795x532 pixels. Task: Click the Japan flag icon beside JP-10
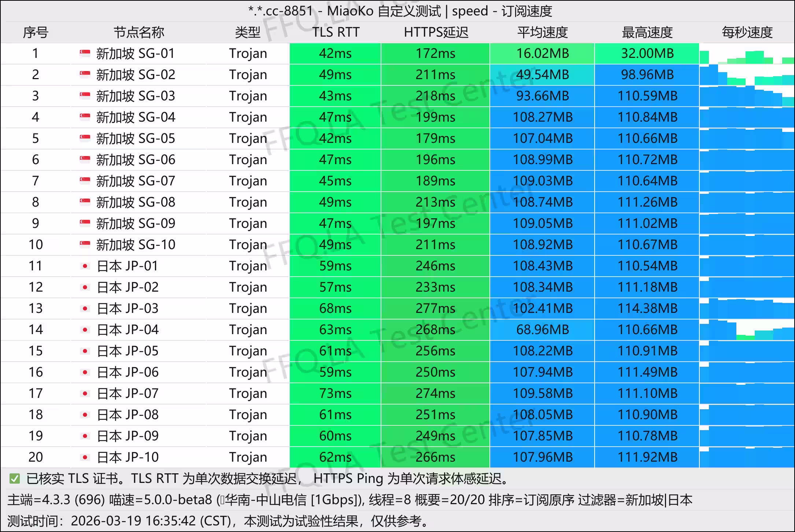click(x=84, y=457)
